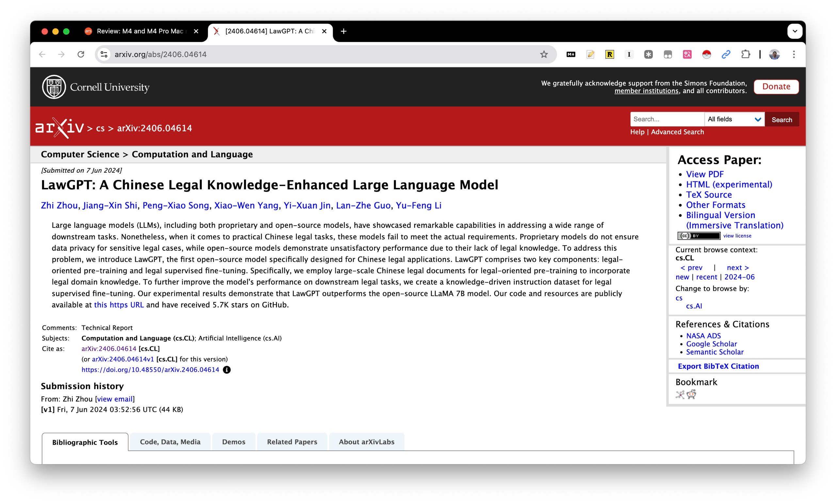Switch to the Code, Data, Media tab
The image size is (836, 504).
[170, 442]
